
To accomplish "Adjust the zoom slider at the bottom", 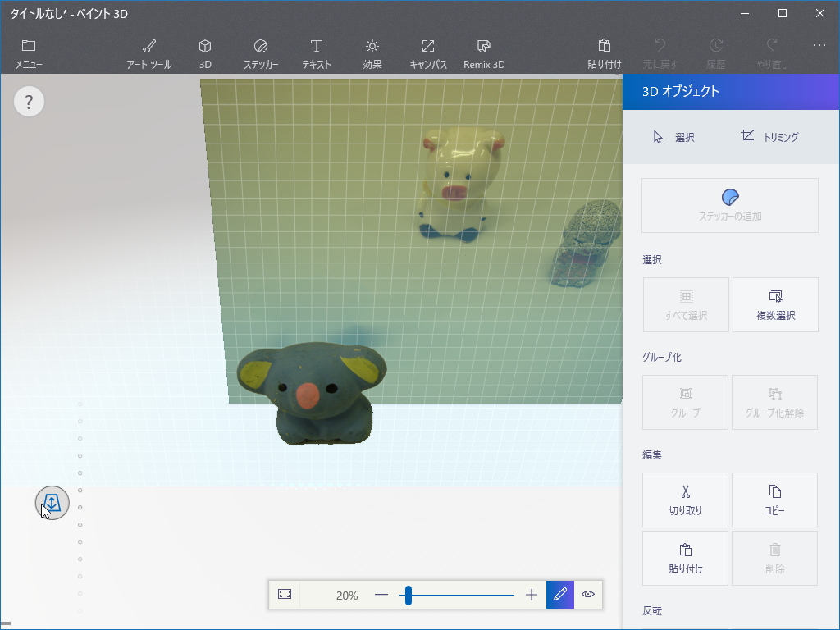I will click(408, 595).
